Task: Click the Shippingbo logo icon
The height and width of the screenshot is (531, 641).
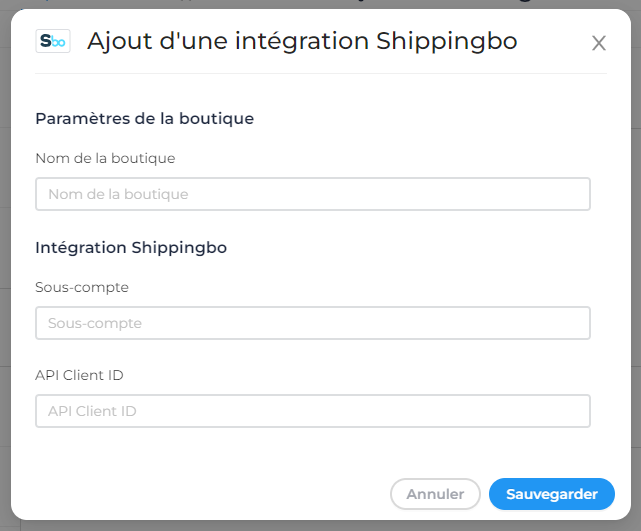Action: pyautogui.click(x=53, y=41)
